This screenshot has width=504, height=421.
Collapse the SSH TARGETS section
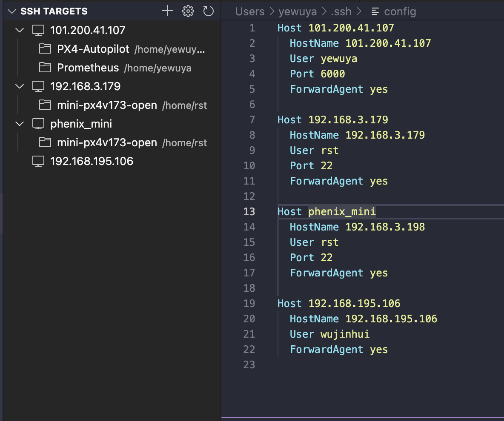click(11, 11)
